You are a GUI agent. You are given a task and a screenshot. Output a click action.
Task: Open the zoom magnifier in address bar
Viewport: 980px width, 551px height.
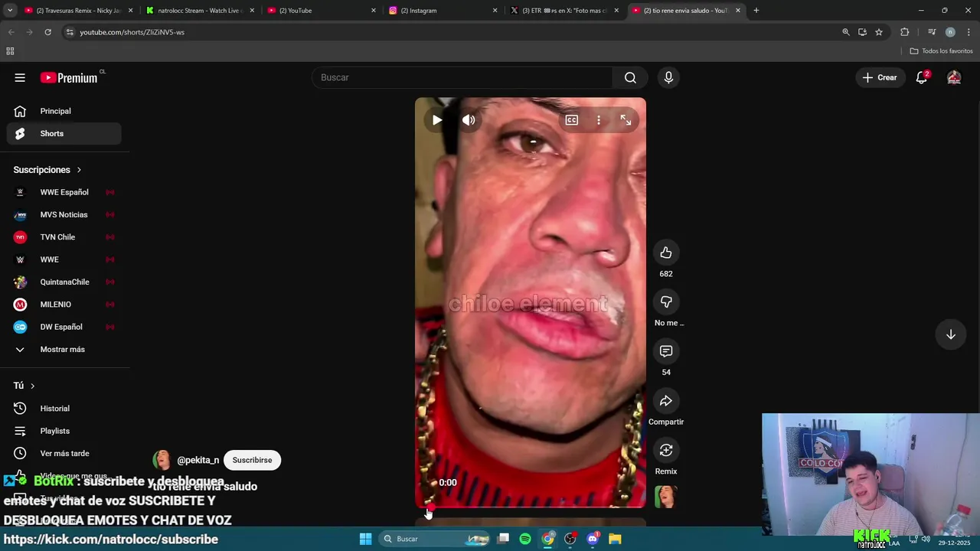[845, 32]
